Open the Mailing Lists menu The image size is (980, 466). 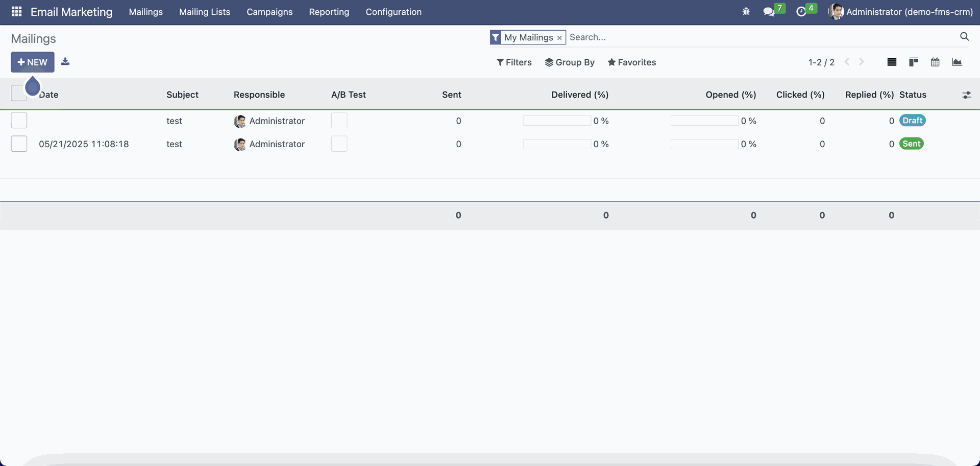[x=204, y=12]
